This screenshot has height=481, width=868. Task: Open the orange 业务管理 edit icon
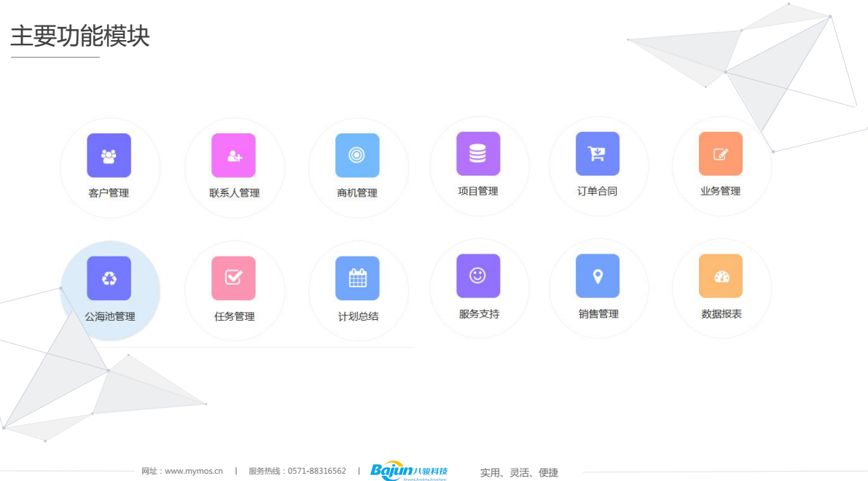(720, 154)
